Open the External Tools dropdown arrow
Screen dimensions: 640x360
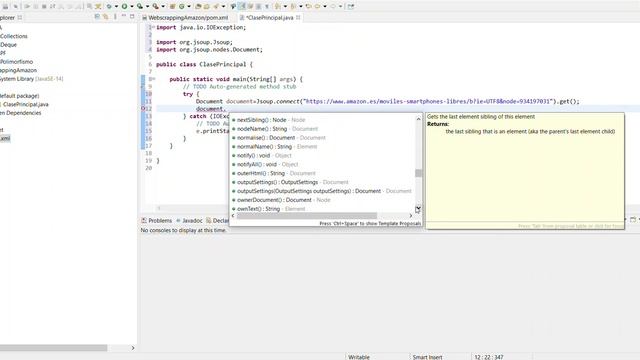click(163, 7)
